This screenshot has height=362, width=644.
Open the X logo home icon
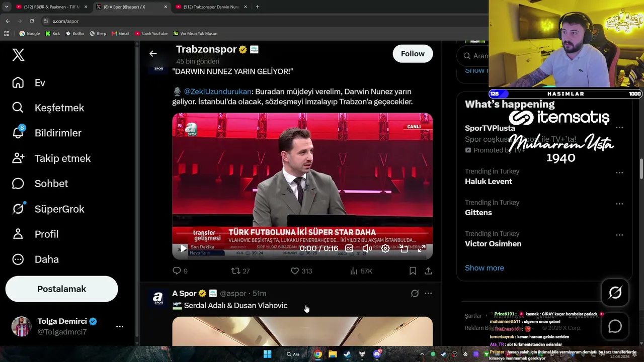tap(18, 55)
